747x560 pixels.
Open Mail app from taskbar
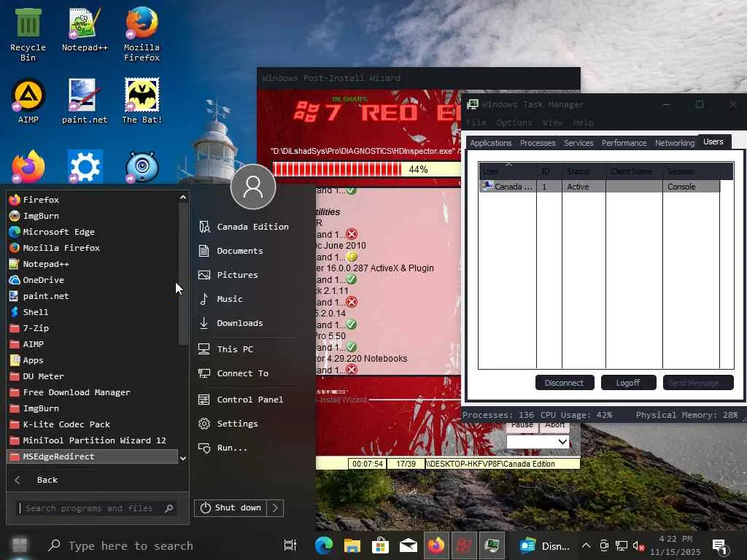[409, 545]
